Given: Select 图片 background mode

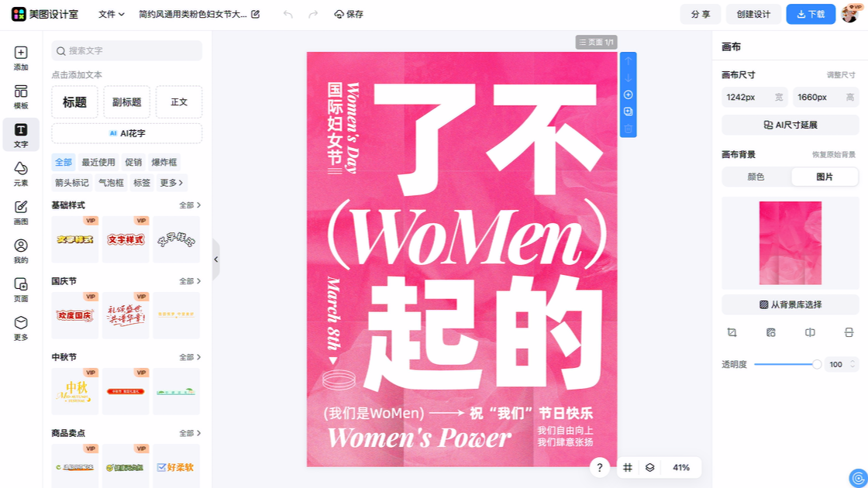Looking at the screenshot, I should click(825, 177).
